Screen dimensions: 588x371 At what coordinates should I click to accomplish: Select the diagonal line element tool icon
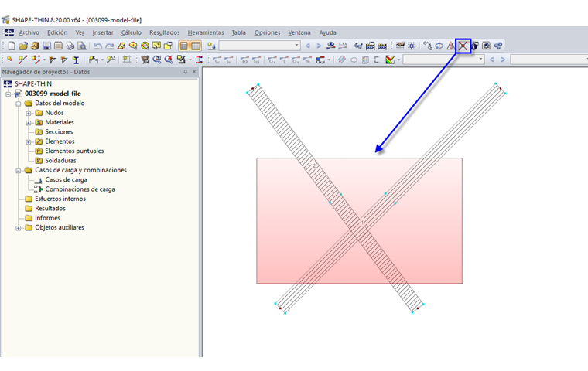tap(22, 60)
